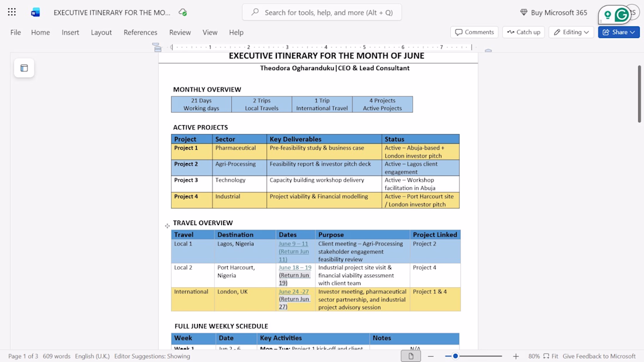Open the Share dropdown

(x=619, y=32)
